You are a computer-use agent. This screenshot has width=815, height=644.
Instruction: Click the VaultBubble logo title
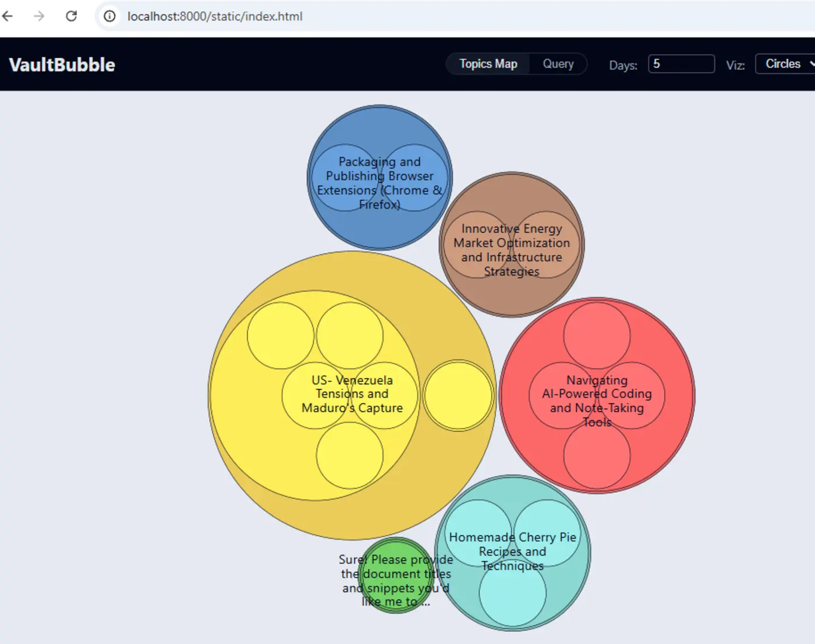(62, 65)
